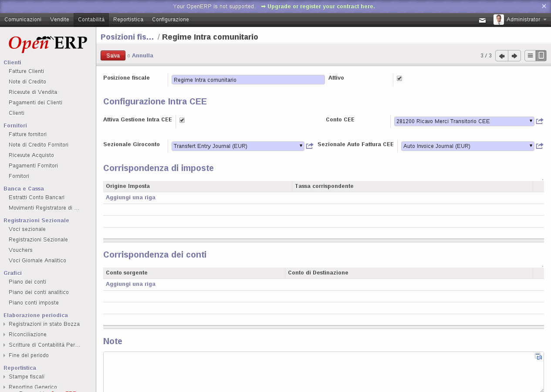Close the unsupported OpenERP warning banner

(x=544, y=6)
